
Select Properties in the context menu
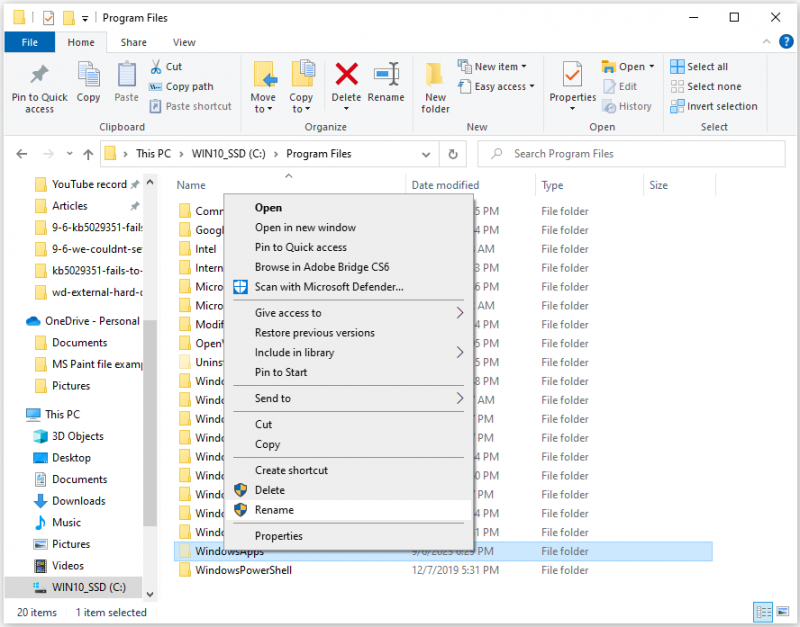[x=349, y=536]
